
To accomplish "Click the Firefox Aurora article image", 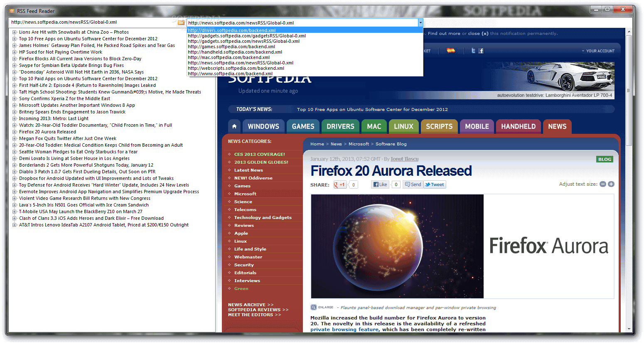I will point(462,246).
